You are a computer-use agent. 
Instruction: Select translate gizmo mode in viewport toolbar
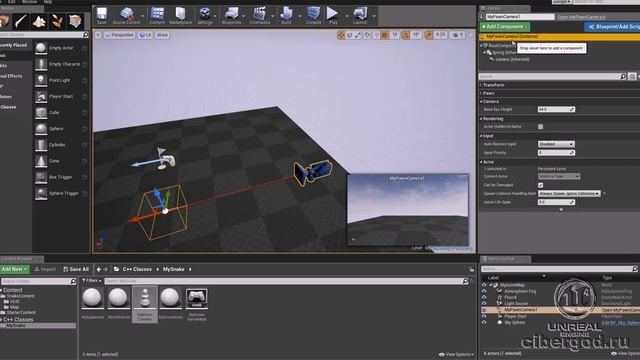tap(341, 36)
